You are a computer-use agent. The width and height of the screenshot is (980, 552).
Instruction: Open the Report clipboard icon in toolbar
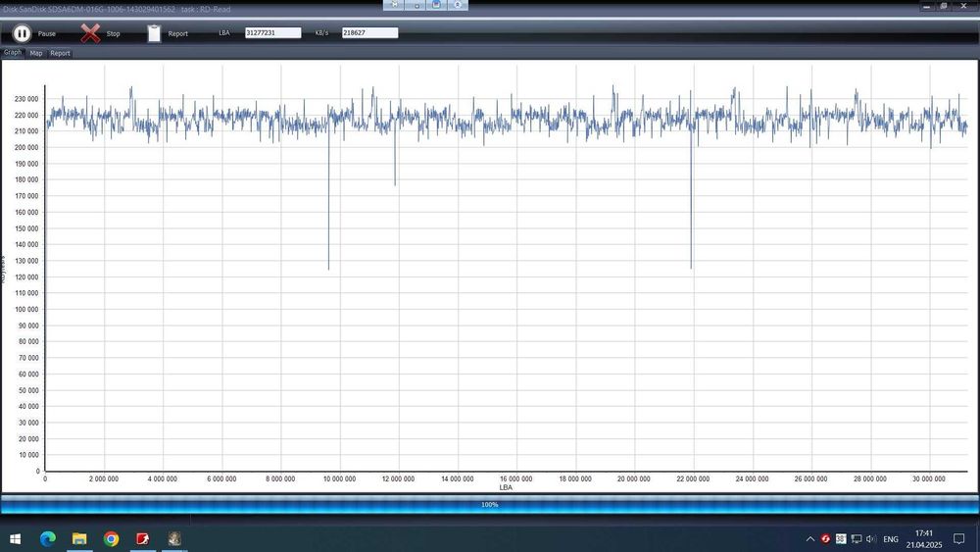[154, 33]
